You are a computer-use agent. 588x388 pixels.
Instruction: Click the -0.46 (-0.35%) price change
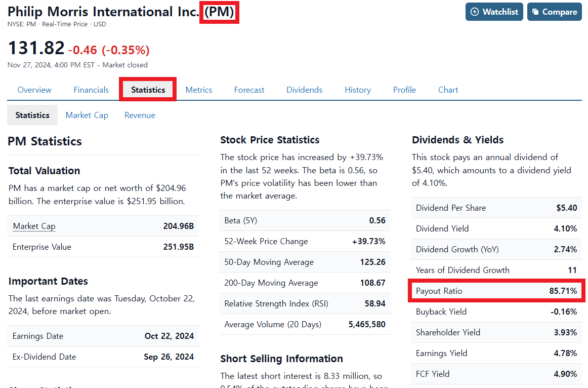109,50
